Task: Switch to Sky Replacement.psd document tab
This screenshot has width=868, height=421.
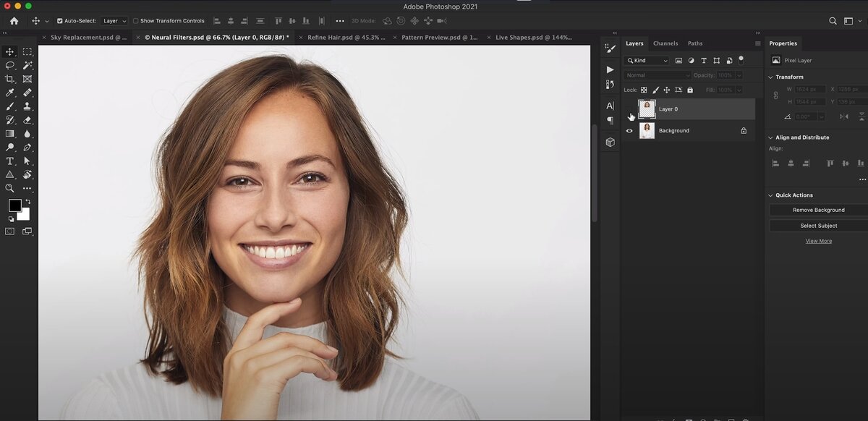Action: (x=88, y=37)
